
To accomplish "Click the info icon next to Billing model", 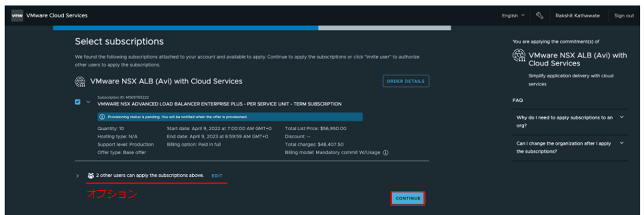I will click(386, 153).
